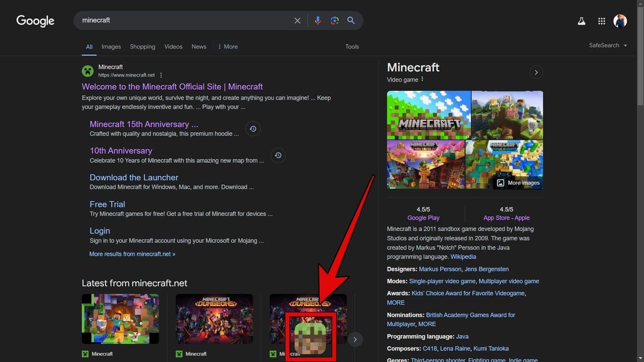The image size is (644, 362).
Task: Clear the search box text
Action: [x=297, y=20]
